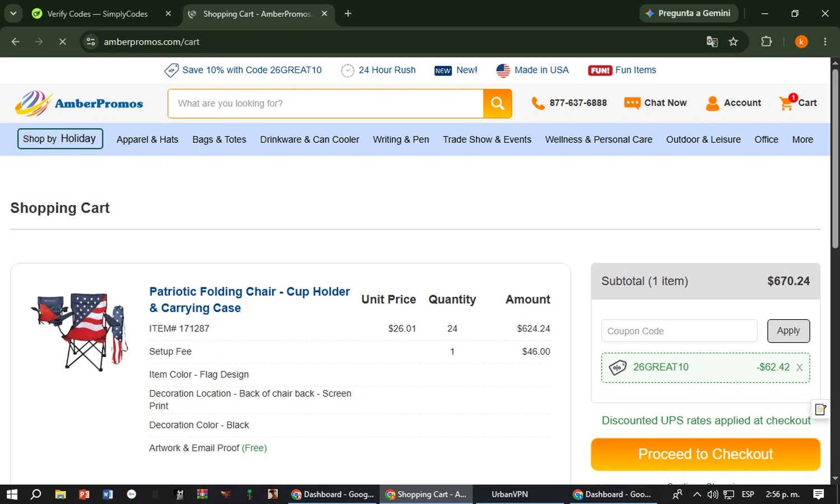Viewport: 840px width, 504px height.
Task: Open the New! items link
Action: [x=456, y=70]
